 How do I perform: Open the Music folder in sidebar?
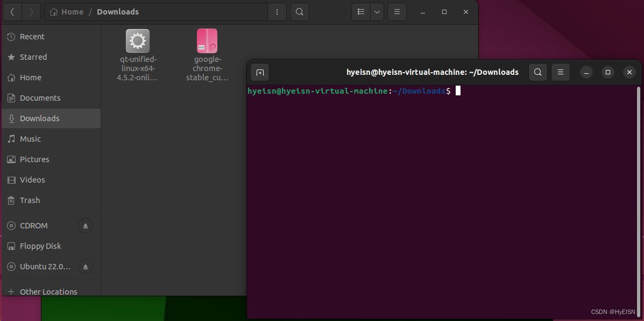[x=31, y=138]
